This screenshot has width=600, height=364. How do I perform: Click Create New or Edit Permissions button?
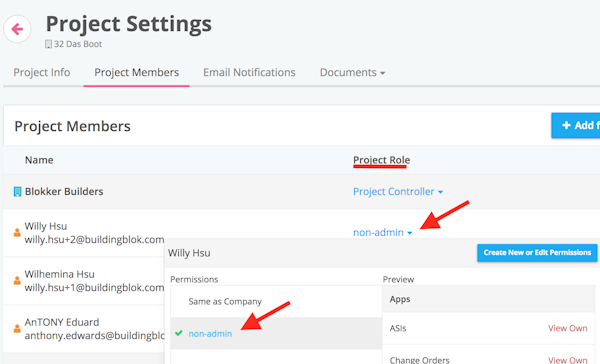(537, 253)
